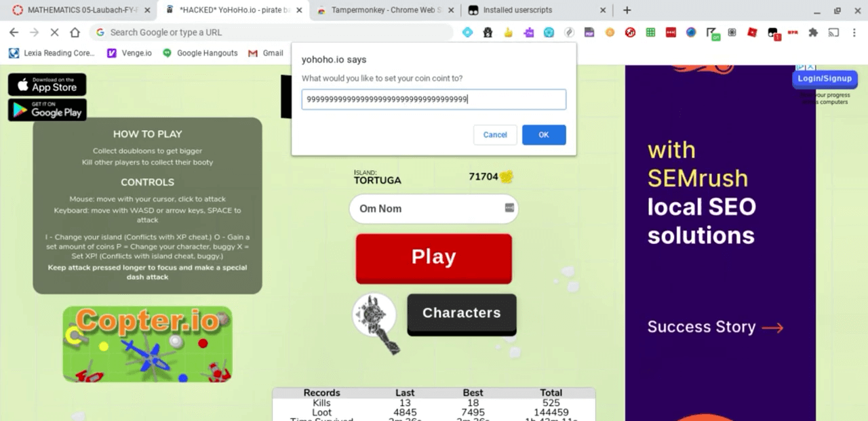Viewport: 868px width, 421px height.
Task: Open the Google Play download badge
Action: [x=47, y=110]
